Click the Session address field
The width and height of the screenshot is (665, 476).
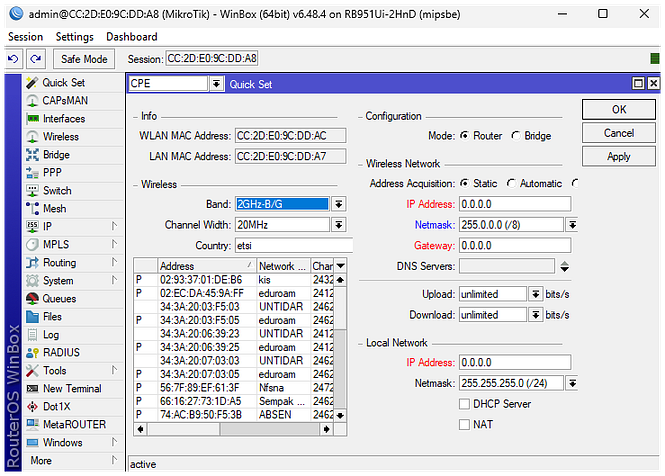[212, 59]
